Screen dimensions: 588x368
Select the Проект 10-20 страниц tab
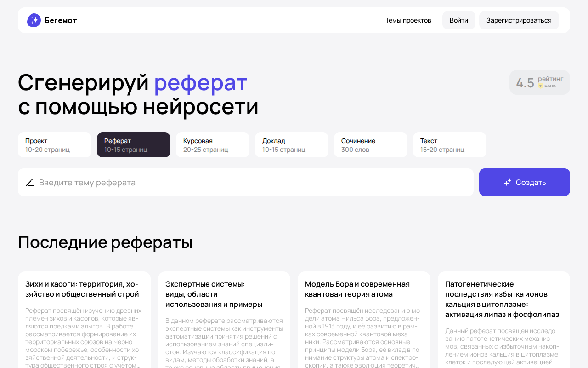pyautogui.click(x=55, y=145)
